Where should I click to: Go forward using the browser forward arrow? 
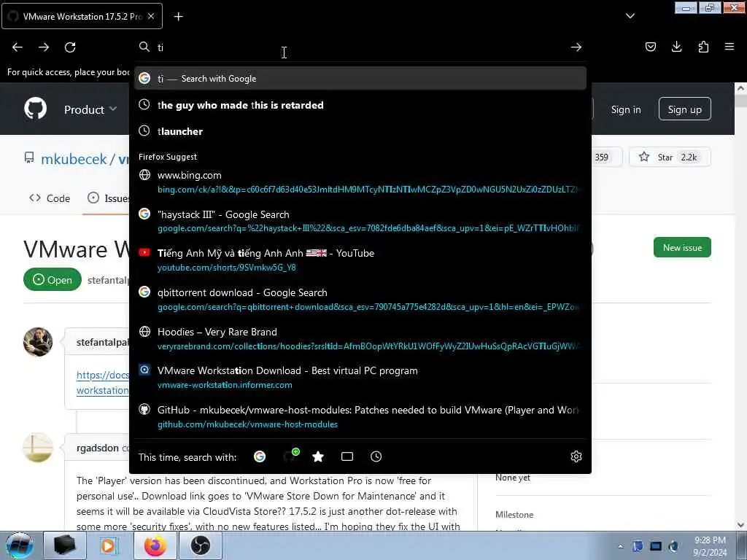click(x=44, y=47)
